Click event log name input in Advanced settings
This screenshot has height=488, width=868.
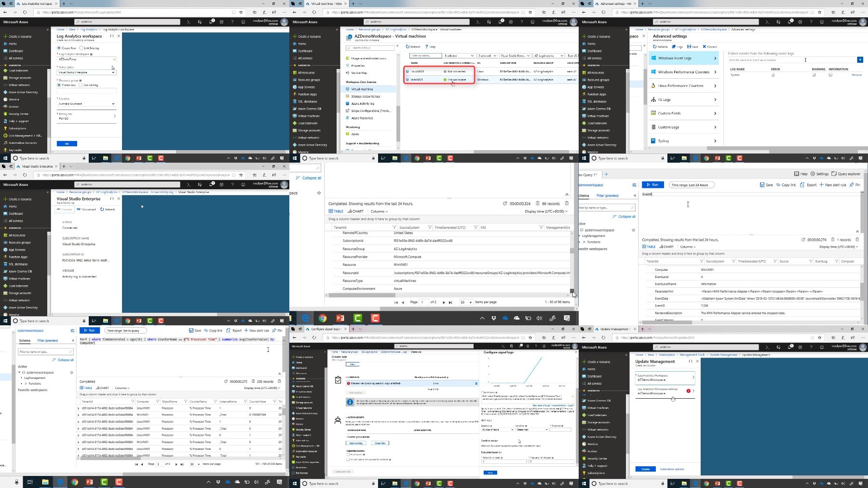coord(792,60)
